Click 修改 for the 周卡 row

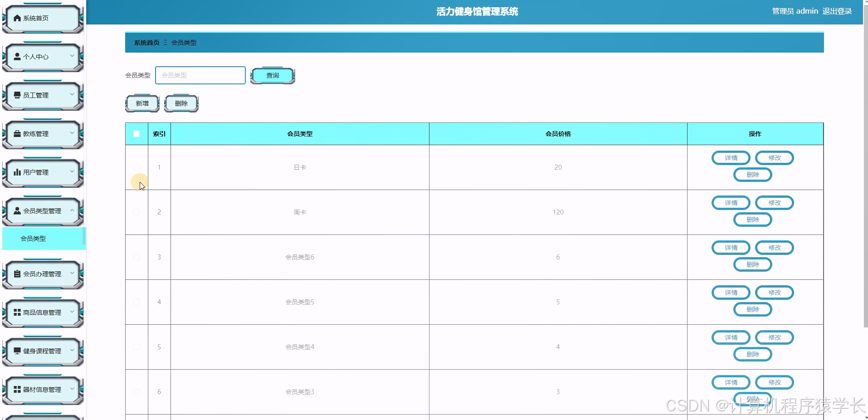pyautogui.click(x=775, y=203)
